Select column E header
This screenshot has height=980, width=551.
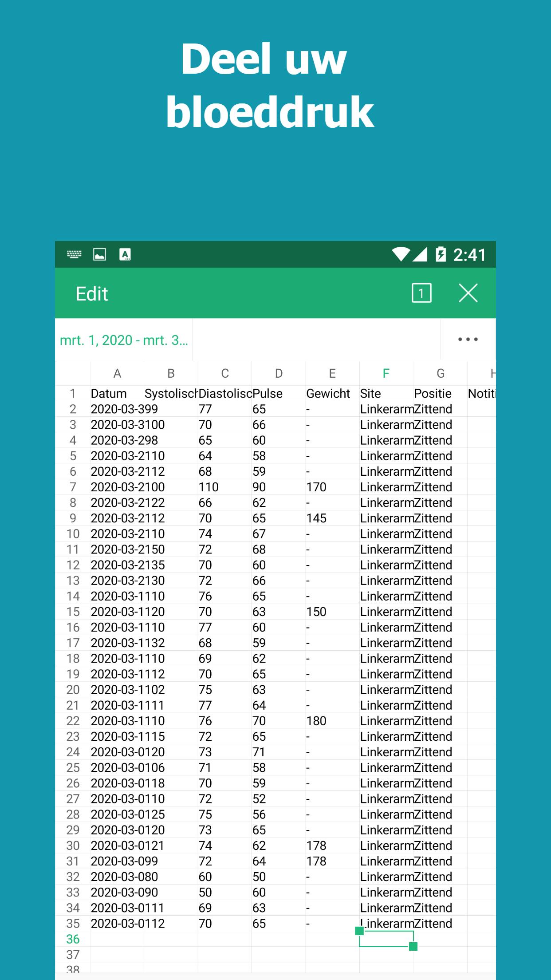tap(332, 373)
